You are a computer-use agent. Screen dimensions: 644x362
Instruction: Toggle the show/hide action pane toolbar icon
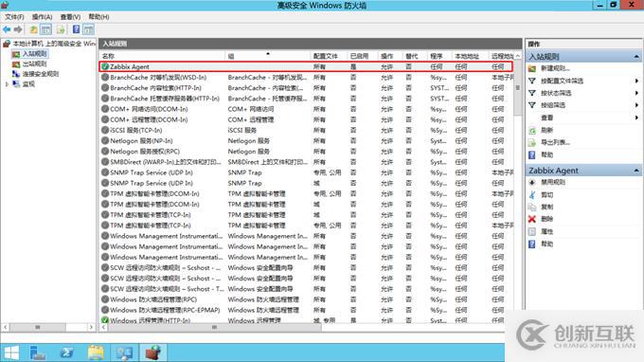(88, 29)
